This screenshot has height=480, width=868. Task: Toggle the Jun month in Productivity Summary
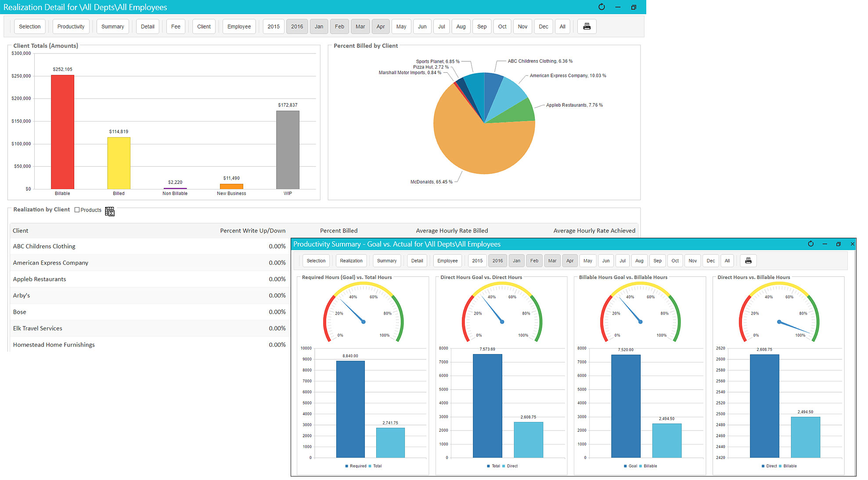pyautogui.click(x=605, y=261)
